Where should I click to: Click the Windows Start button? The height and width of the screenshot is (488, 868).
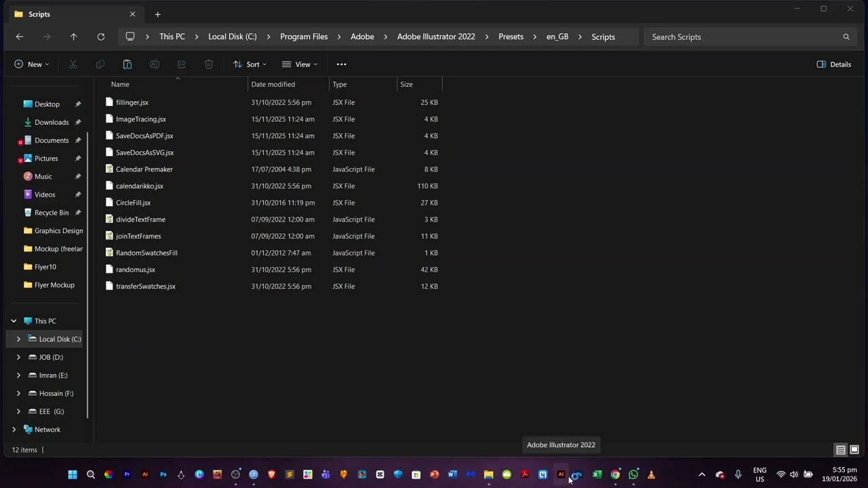pos(73,474)
